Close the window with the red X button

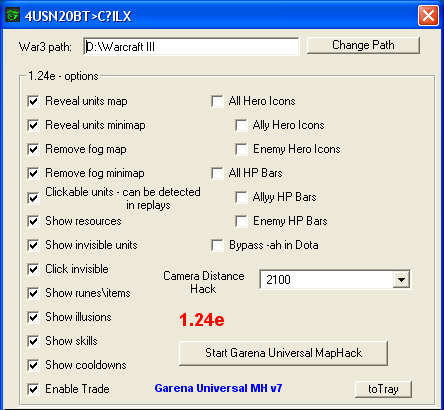click(428, 15)
